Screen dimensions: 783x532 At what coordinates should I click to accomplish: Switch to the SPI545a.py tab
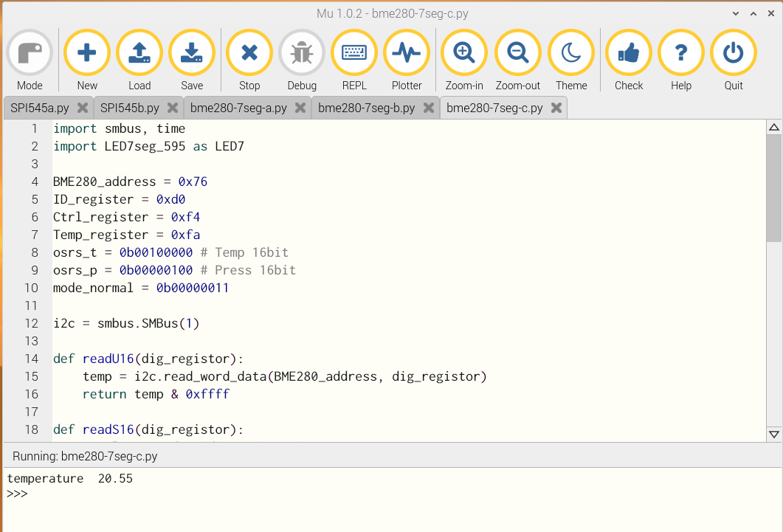coord(40,108)
